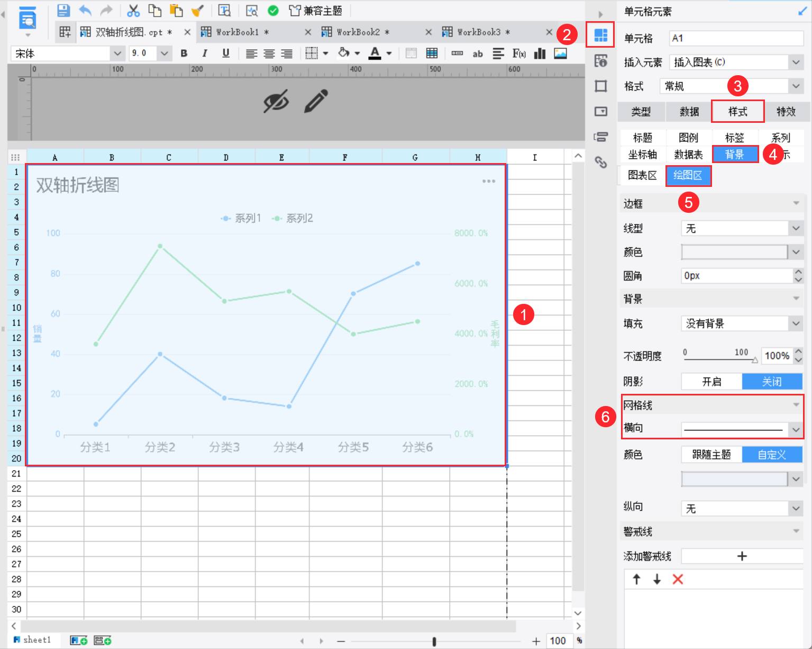Open cell border settings icon
812x649 pixels.
coord(312,53)
